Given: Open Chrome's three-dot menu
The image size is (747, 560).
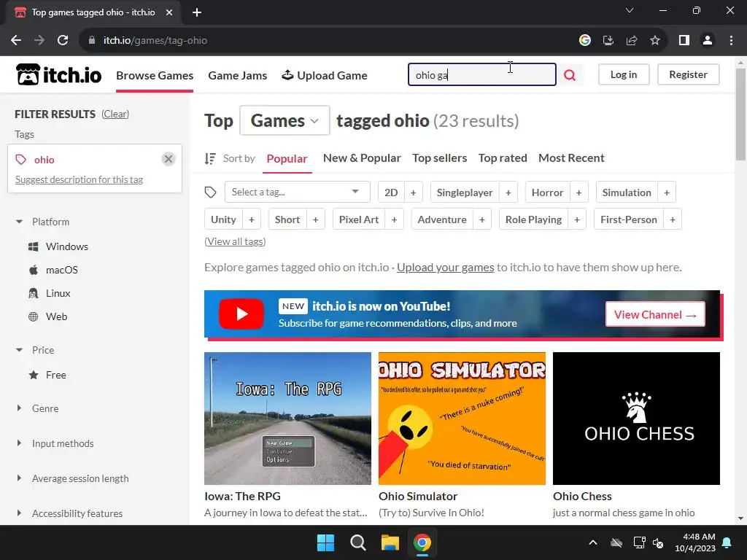Looking at the screenshot, I should (731, 41).
